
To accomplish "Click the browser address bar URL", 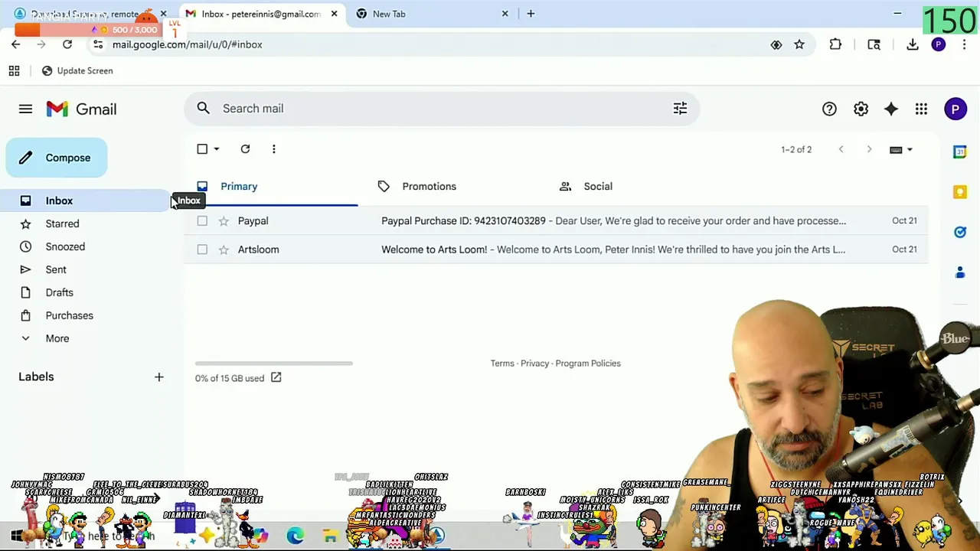I will point(188,44).
